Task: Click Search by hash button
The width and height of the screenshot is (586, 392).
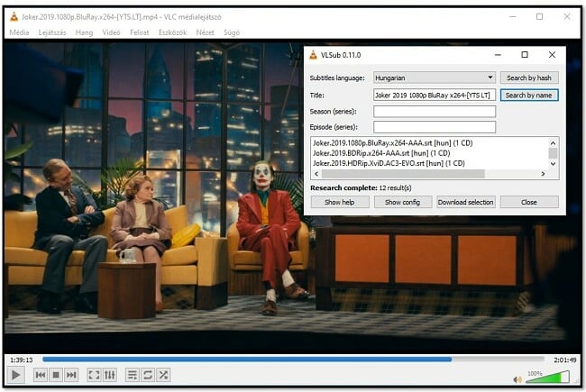Action: (529, 77)
